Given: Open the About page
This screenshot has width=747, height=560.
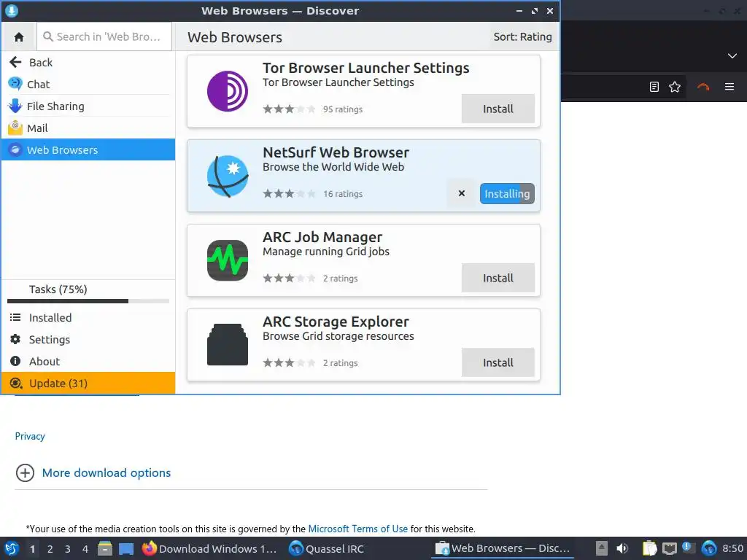Looking at the screenshot, I should point(88,362).
